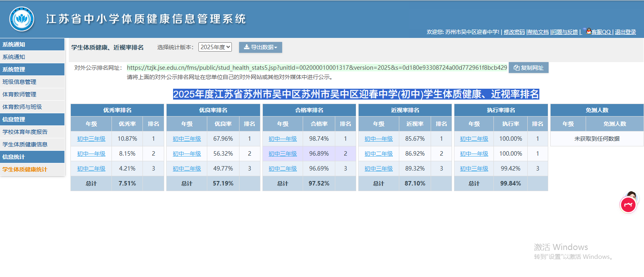Click total 87.10% in 近视率 table
The image size is (644, 277).
coord(415,183)
